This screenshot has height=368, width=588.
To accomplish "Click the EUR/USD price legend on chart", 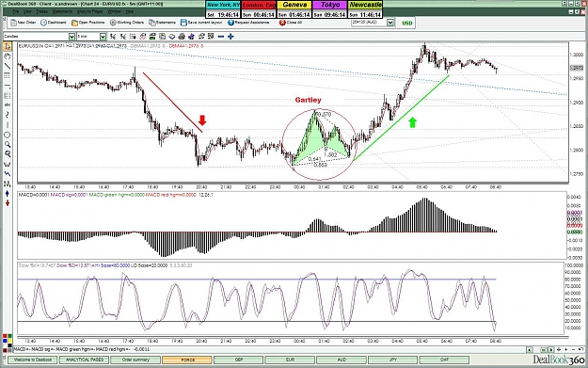I will coord(111,46).
